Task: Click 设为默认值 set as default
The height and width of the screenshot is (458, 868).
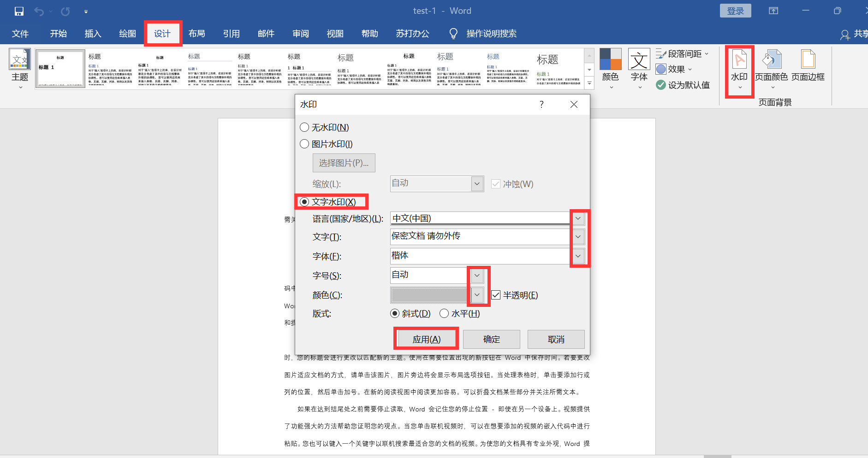Action: coord(683,85)
